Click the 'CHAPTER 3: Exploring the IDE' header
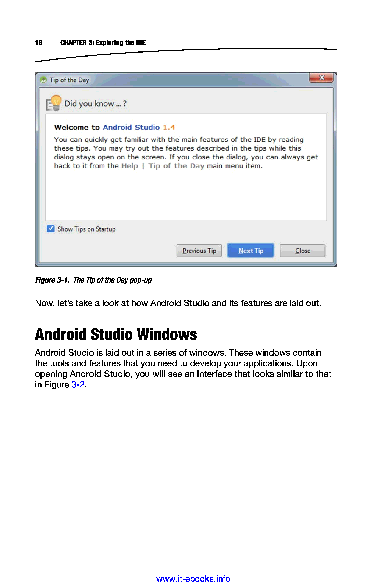388x588 pixels. 103,43
